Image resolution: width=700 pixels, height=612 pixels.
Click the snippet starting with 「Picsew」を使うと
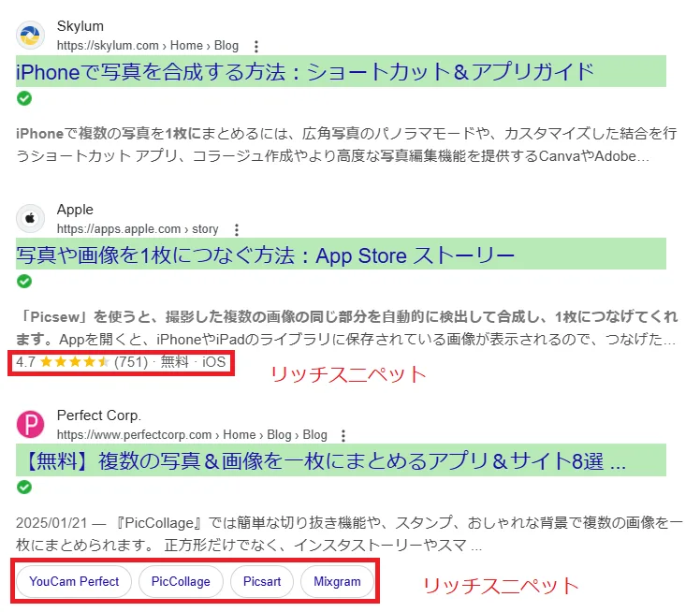[x=346, y=328]
